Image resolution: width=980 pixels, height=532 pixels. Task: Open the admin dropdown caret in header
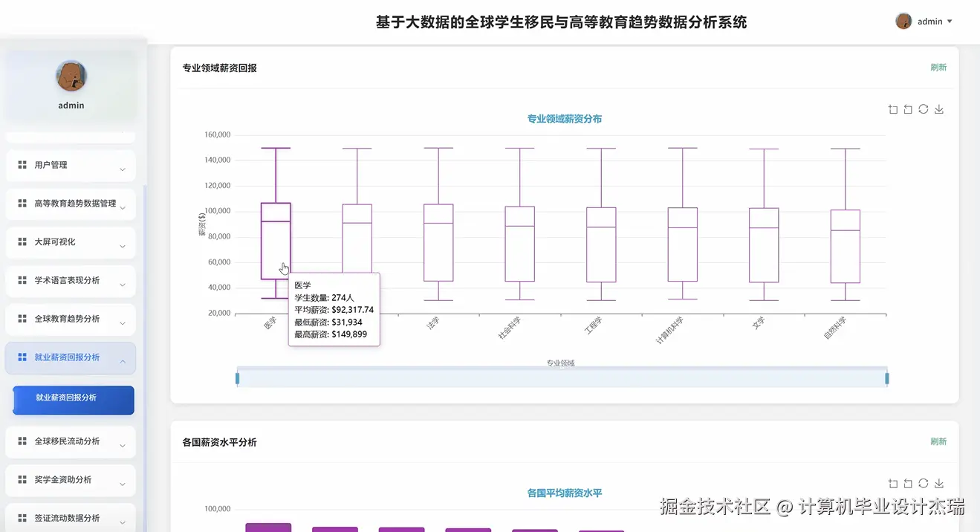point(950,22)
